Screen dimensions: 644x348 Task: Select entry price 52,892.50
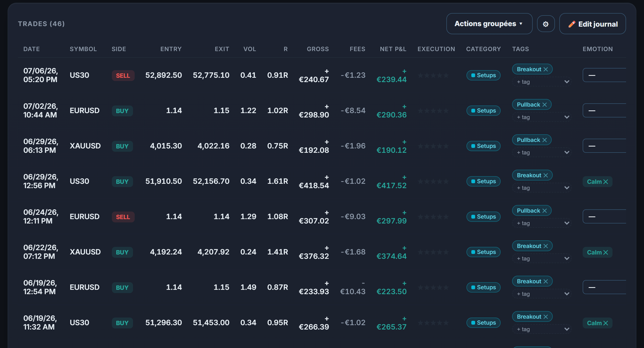[x=164, y=75]
